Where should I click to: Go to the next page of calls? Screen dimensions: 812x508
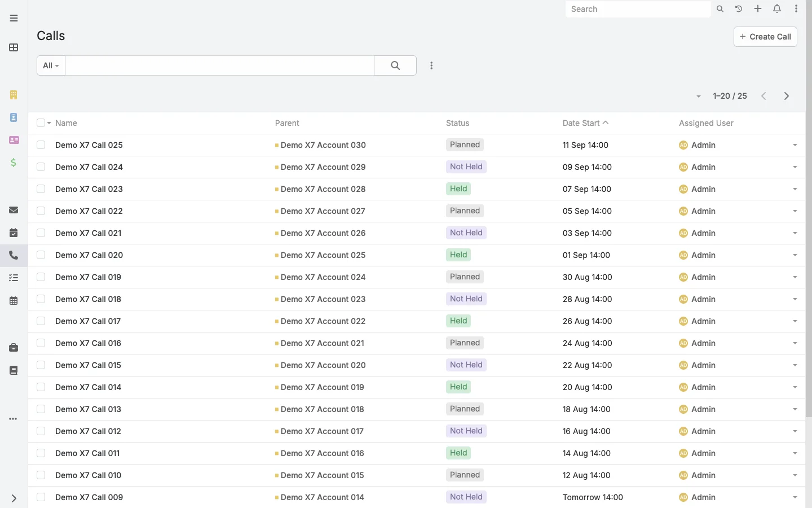(787, 96)
